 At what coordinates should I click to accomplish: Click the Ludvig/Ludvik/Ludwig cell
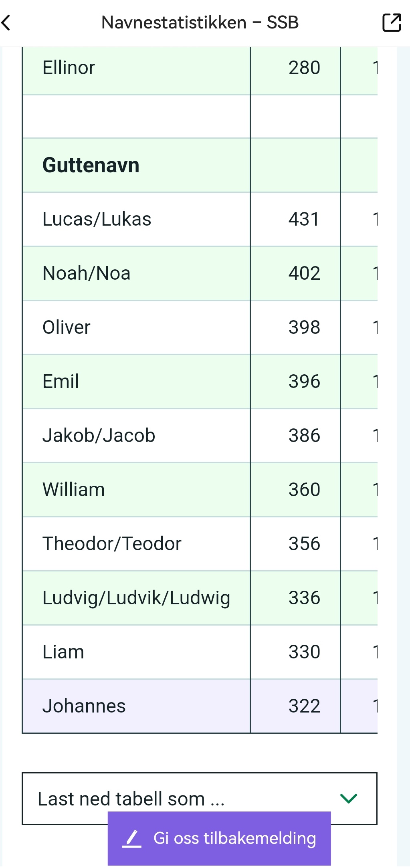tap(136, 598)
